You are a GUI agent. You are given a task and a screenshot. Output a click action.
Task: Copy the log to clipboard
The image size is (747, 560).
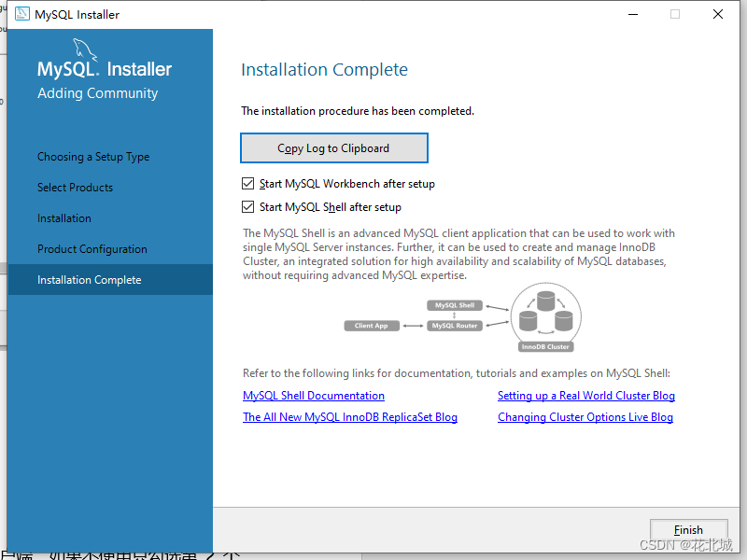(x=334, y=148)
